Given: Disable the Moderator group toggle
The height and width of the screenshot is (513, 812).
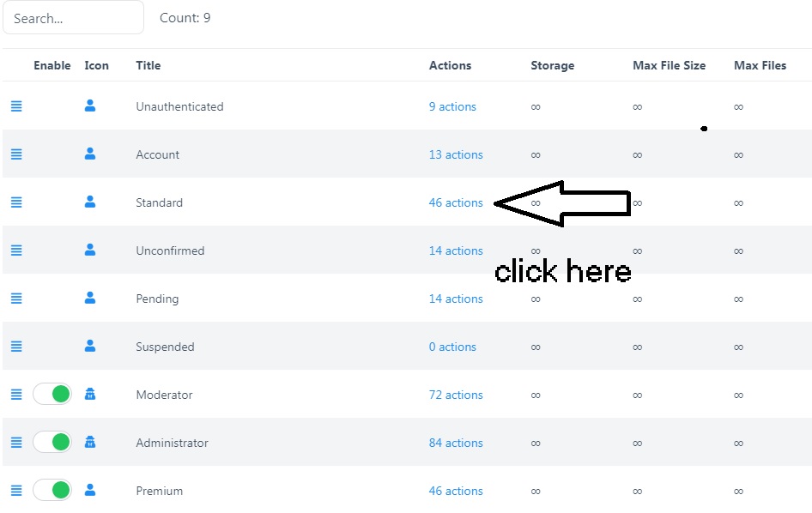Looking at the screenshot, I should click(x=52, y=395).
